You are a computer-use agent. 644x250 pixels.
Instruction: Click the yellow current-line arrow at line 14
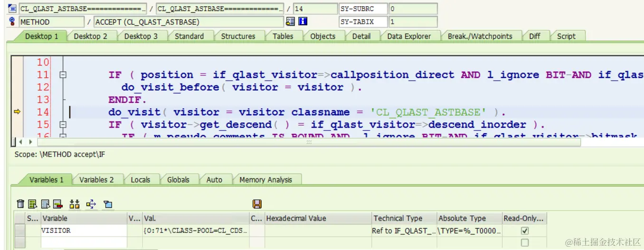point(17,112)
